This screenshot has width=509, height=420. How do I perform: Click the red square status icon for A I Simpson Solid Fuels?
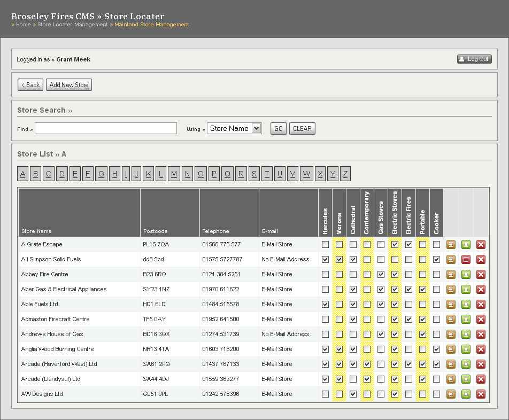click(466, 259)
